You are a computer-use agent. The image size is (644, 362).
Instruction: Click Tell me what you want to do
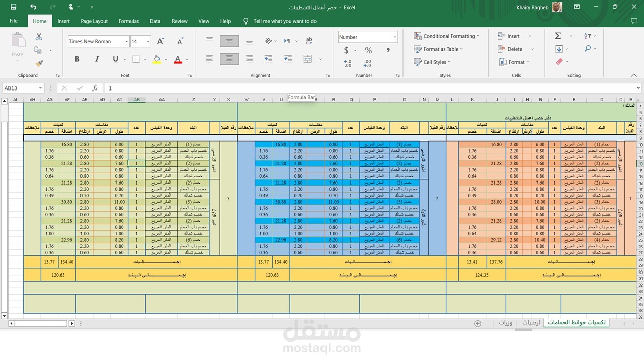tap(285, 21)
